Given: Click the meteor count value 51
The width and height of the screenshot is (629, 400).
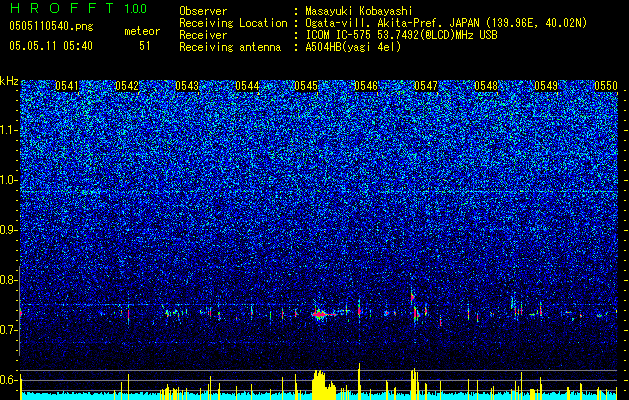Looking at the screenshot, I should tap(145, 46).
